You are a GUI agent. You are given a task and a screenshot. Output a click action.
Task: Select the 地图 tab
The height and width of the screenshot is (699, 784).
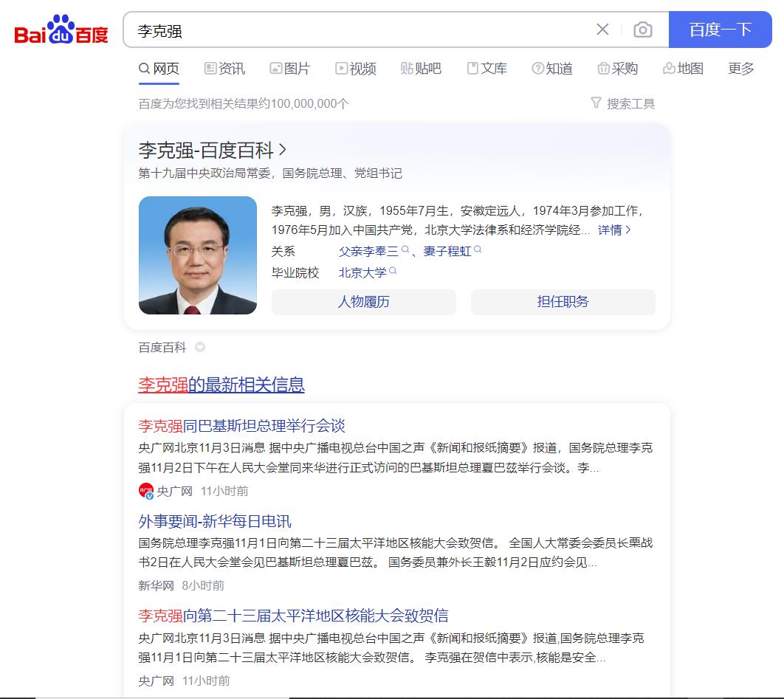pyautogui.click(x=683, y=69)
